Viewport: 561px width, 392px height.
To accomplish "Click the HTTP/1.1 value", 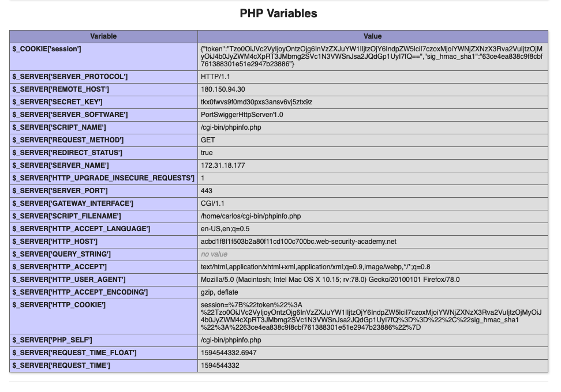I will pyautogui.click(x=215, y=77).
